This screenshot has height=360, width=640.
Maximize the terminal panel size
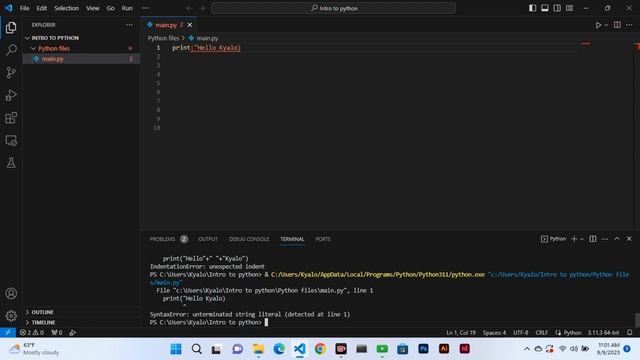tap(617, 239)
